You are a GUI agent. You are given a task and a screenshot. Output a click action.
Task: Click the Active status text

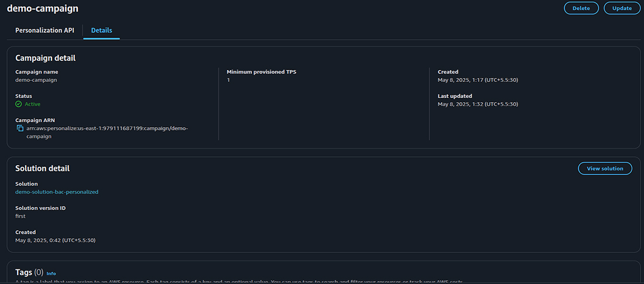tap(32, 104)
